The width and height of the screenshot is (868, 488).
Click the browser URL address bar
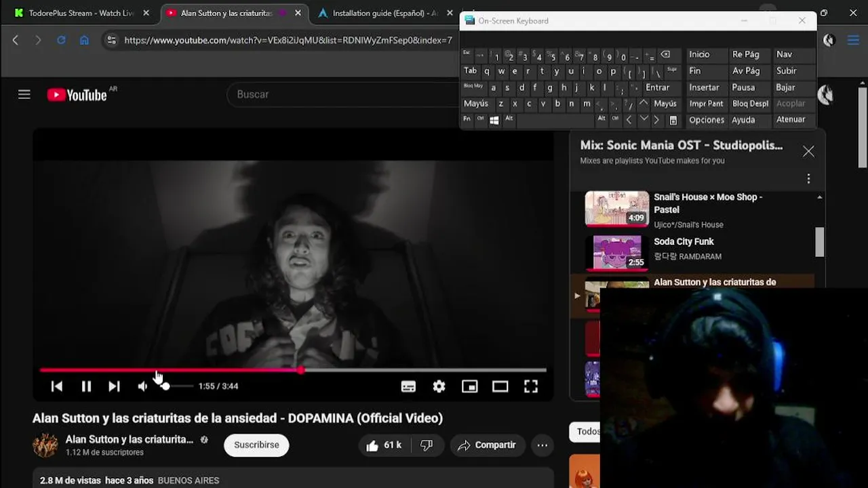(x=288, y=40)
